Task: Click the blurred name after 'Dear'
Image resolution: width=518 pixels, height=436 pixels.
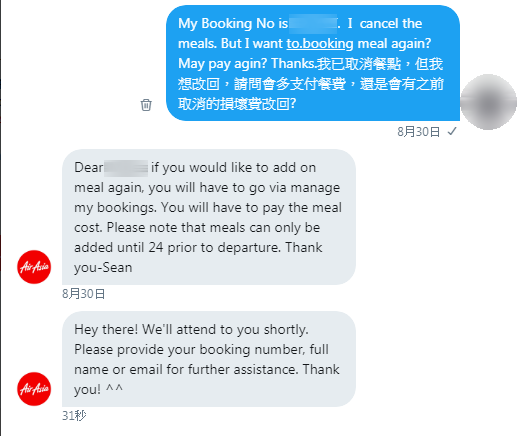Action: click(126, 168)
